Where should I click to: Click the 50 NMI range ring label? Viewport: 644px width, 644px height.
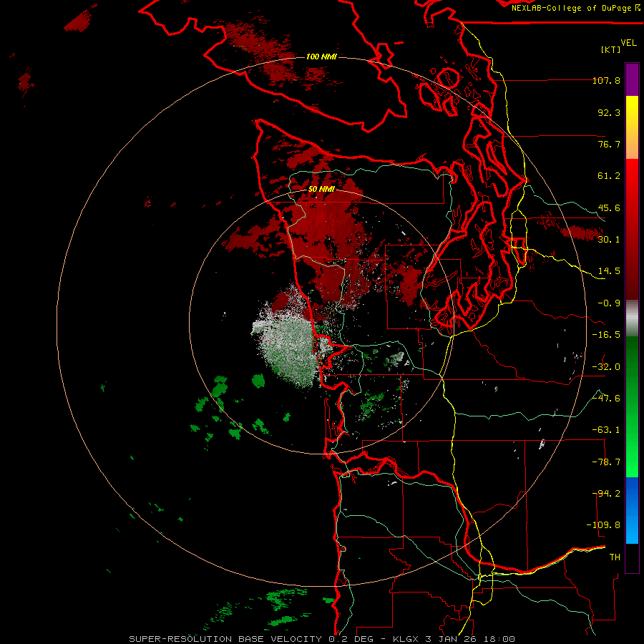pyautogui.click(x=321, y=189)
